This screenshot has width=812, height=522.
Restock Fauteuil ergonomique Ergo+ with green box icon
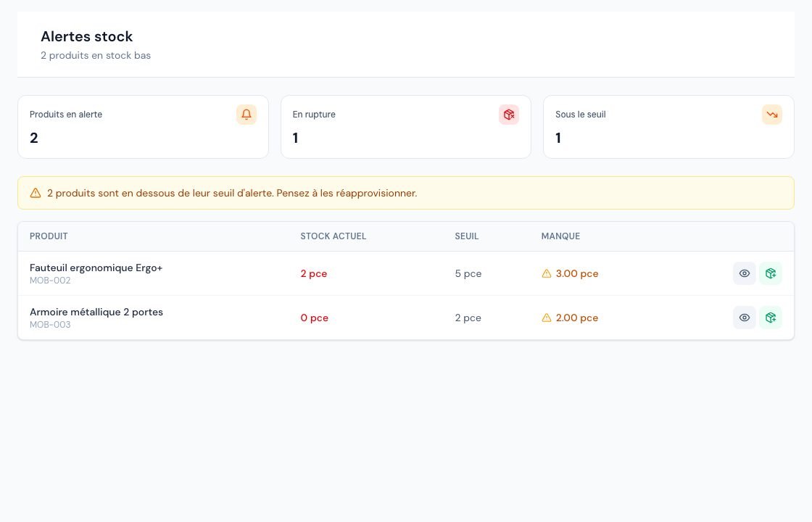click(x=771, y=273)
